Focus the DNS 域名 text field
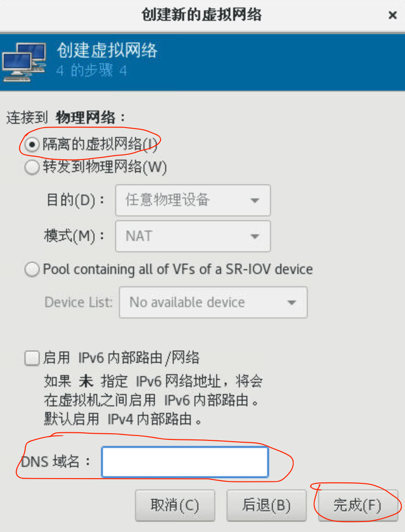405x532 pixels. point(185,462)
